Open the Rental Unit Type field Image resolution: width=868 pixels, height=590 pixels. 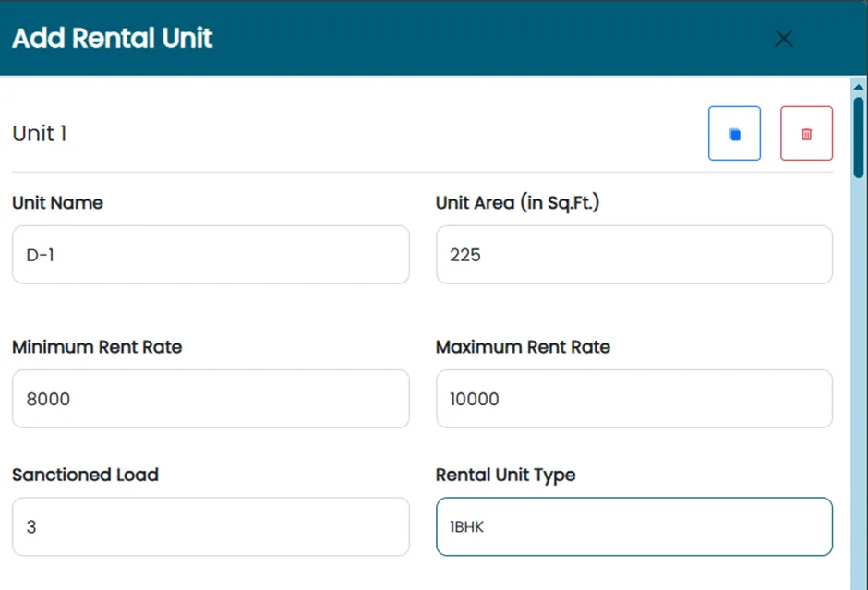click(x=634, y=526)
